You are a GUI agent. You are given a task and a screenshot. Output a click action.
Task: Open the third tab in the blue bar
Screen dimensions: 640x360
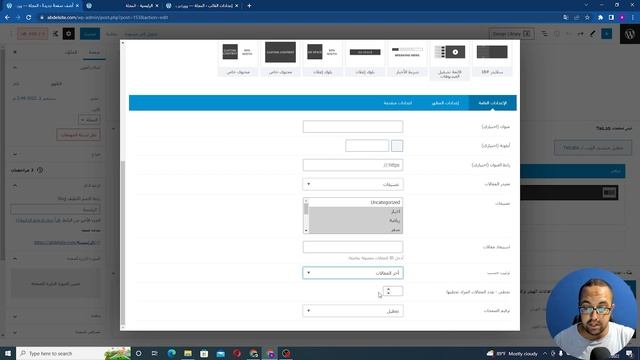pos(398,103)
